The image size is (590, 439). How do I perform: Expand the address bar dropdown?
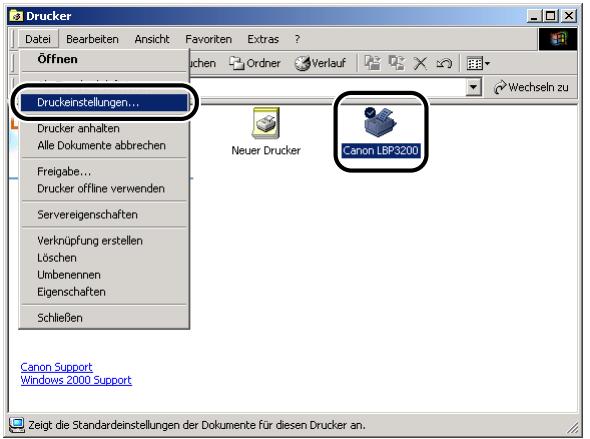point(473,87)
